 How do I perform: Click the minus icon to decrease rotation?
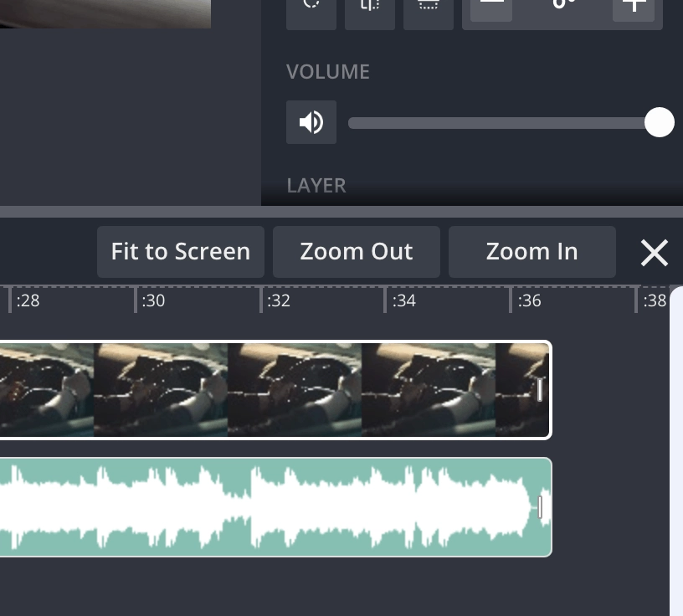click(491, 5)
